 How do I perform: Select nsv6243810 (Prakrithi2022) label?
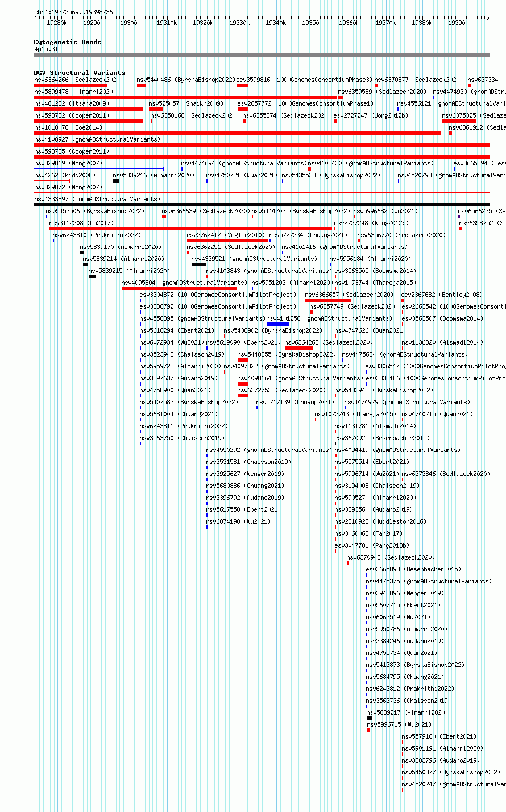[x=97, y=235]
